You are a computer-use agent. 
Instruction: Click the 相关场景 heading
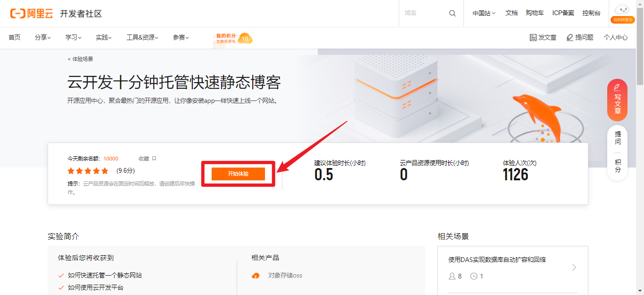(453, 236)
